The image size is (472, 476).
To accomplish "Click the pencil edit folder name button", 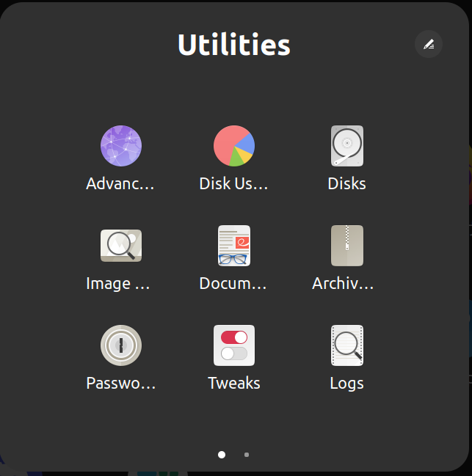I will (429, 44).
